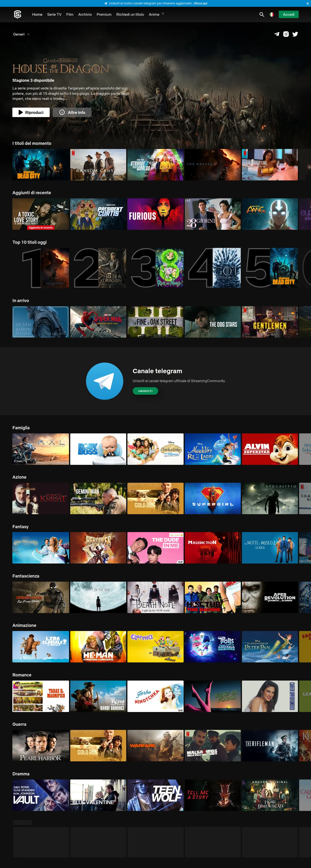311x868 pixels.
Task: Open the Game of Thrones Top 10 poster
Action: (x=227, y=268)
